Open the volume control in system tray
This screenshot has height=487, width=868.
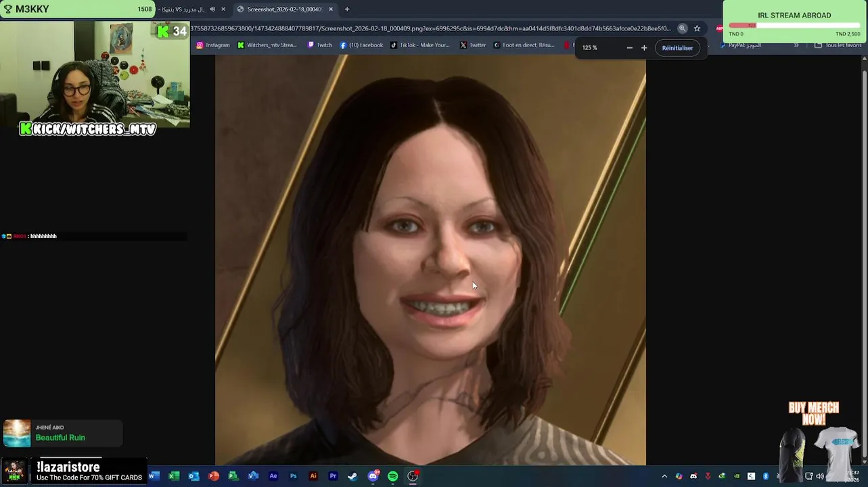820,476
